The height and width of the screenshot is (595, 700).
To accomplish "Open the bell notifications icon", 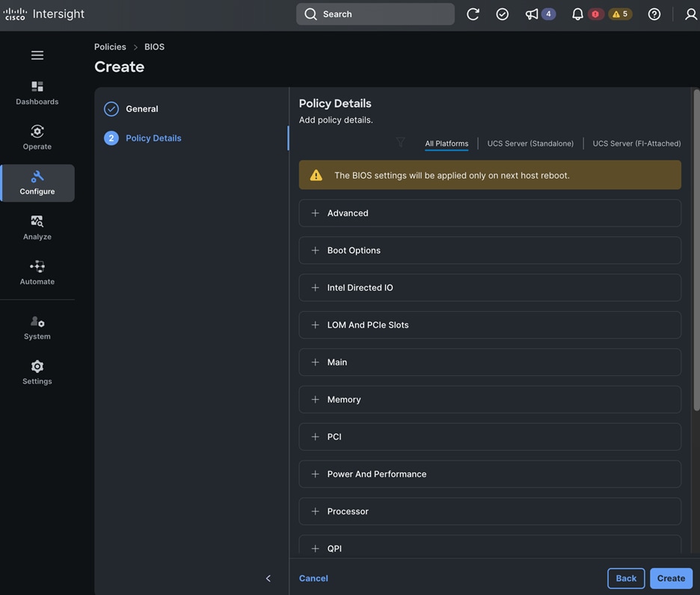I will click(577, 14).
